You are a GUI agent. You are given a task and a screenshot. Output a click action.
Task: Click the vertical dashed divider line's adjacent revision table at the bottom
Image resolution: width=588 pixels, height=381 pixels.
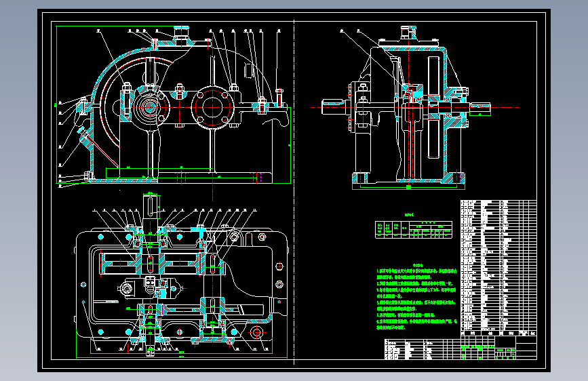[x=423, y=349]
